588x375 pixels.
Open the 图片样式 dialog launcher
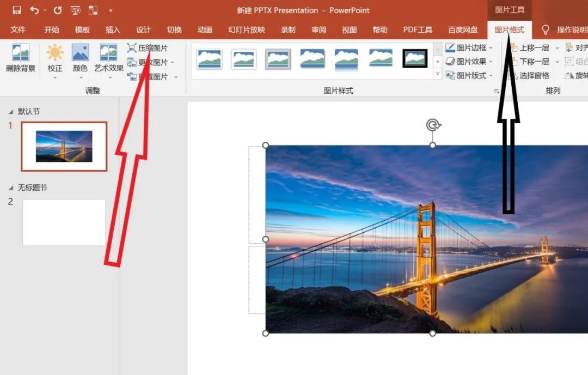click(497, 91)
